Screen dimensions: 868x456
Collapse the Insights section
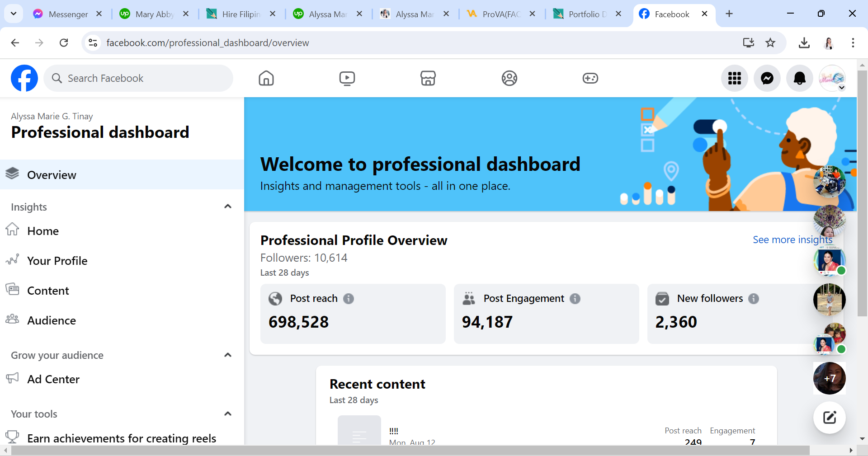pyautogui.click(x=228, y=207)
